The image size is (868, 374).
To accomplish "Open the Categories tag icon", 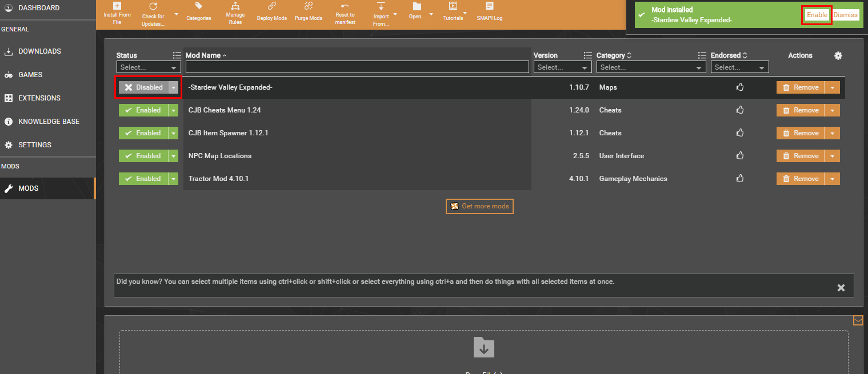I will click(x=198, y=6).
